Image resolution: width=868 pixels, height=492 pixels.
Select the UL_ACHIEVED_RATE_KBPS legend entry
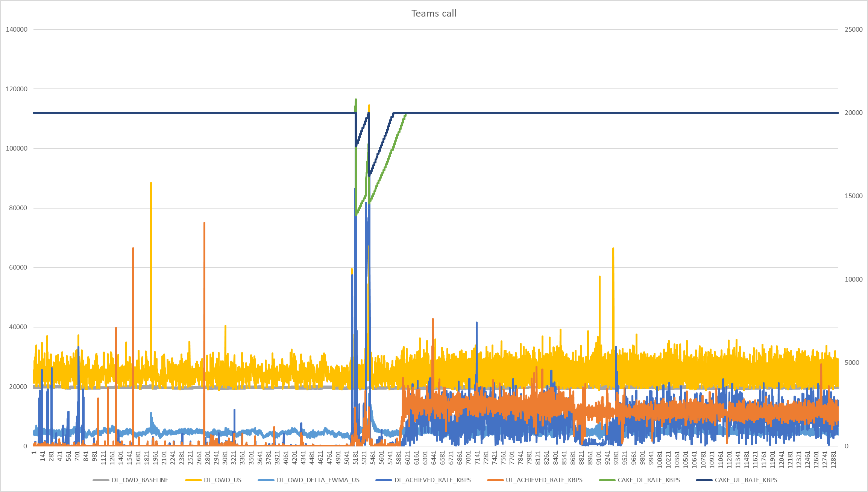tap(535, 480)
